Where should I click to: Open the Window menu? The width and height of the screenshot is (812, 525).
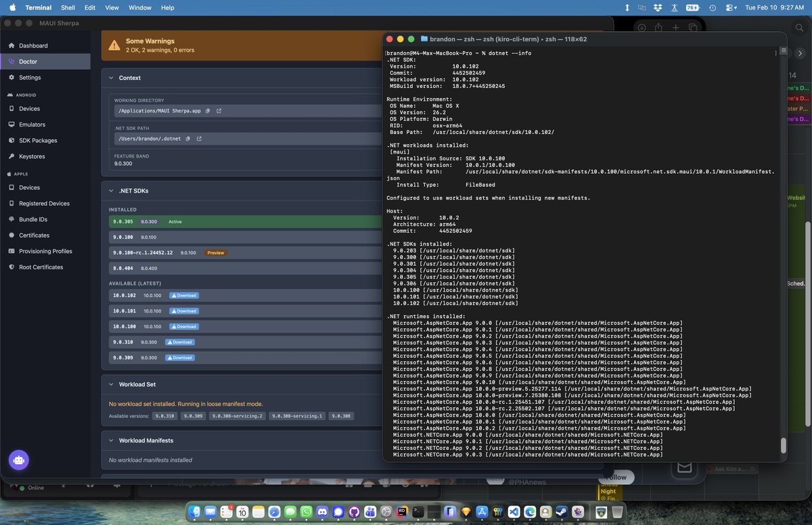click(140, 7)
